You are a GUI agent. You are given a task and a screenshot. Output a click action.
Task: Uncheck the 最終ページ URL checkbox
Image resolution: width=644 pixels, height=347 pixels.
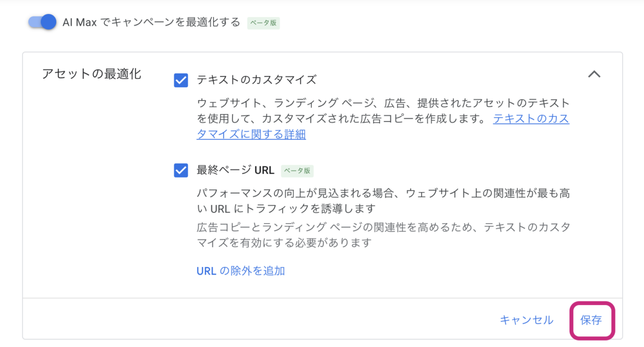click(181, 171)
